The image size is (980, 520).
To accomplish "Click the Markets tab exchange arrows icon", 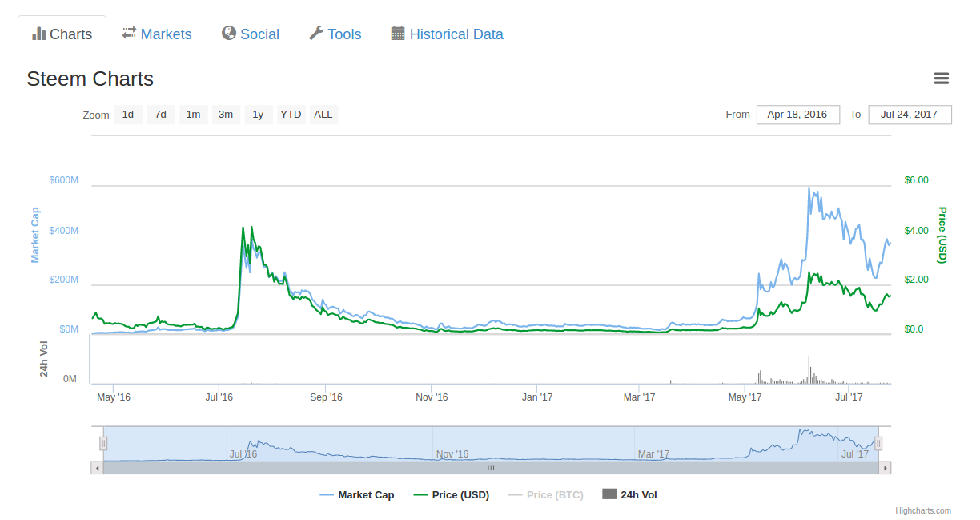I will [x=129, y=33].
